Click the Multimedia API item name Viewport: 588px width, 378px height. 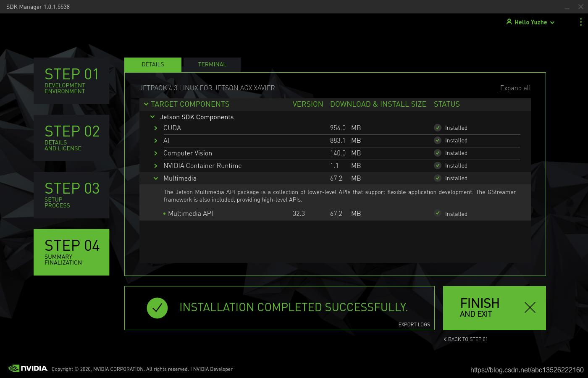click(190, 213)
